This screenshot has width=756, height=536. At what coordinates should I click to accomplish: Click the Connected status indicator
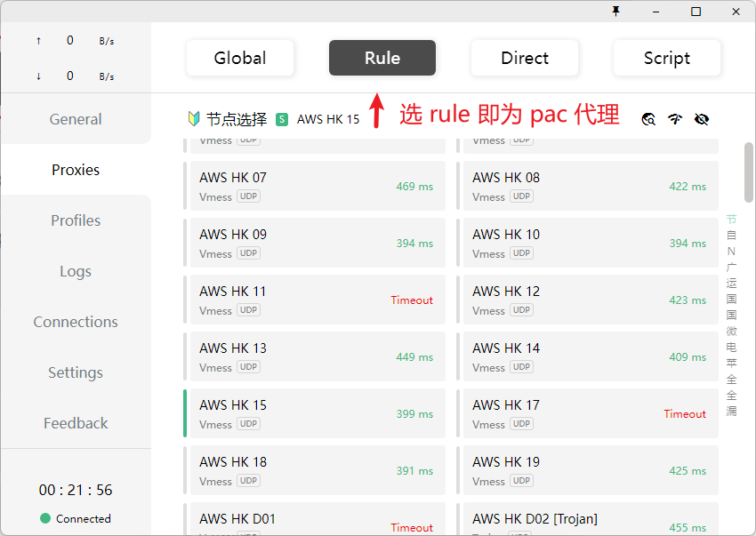76,518
